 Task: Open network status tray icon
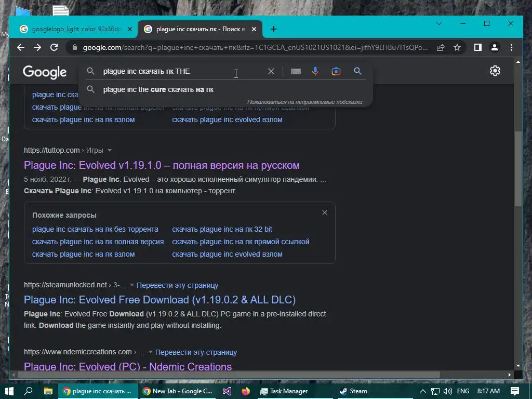click(x=435, y=391)
